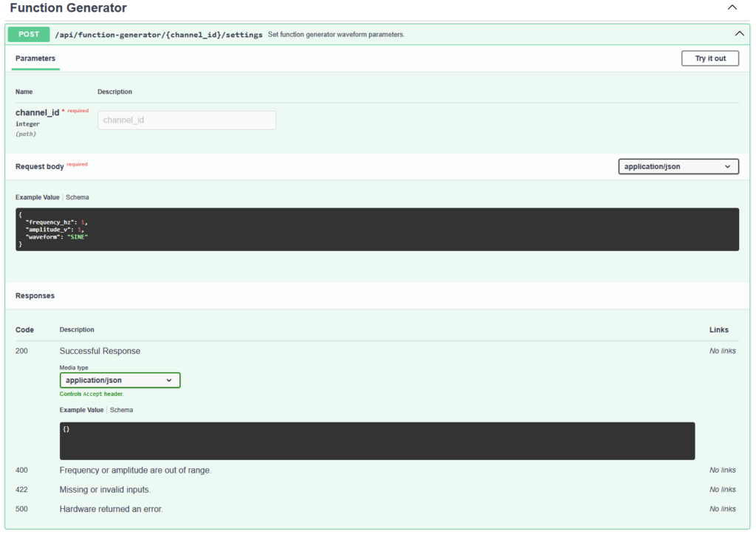The image size is (756, 534).
Task: Switch to Schema in Request body
Action: click(78, 198)
